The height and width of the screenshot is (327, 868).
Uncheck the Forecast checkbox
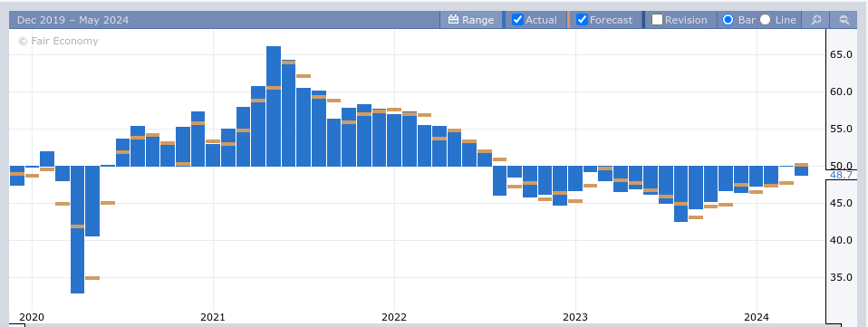click(x=582, y=20)
